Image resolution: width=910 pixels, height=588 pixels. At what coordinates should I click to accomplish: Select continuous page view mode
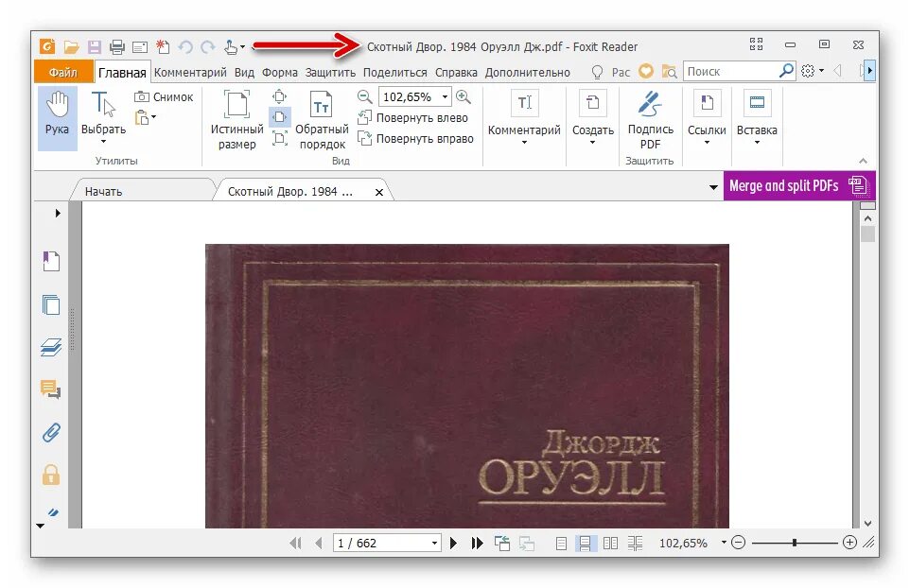[x=585, y=544]
